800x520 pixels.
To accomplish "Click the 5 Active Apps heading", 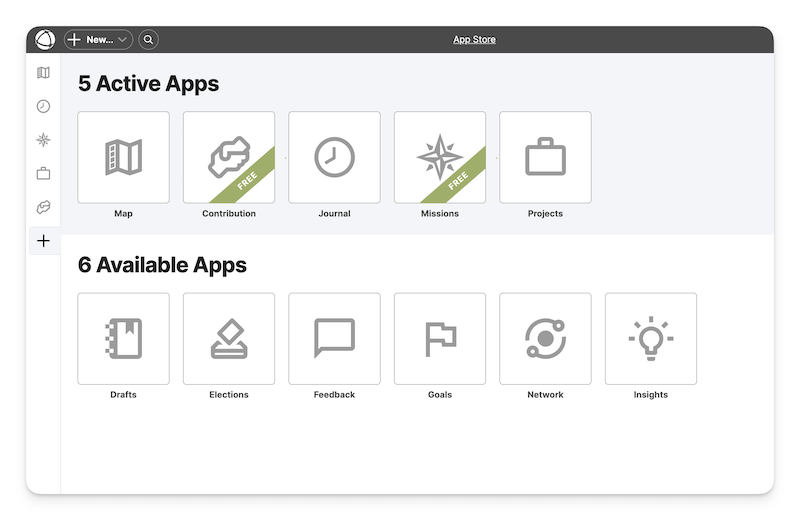I will [x=148, y=84].
